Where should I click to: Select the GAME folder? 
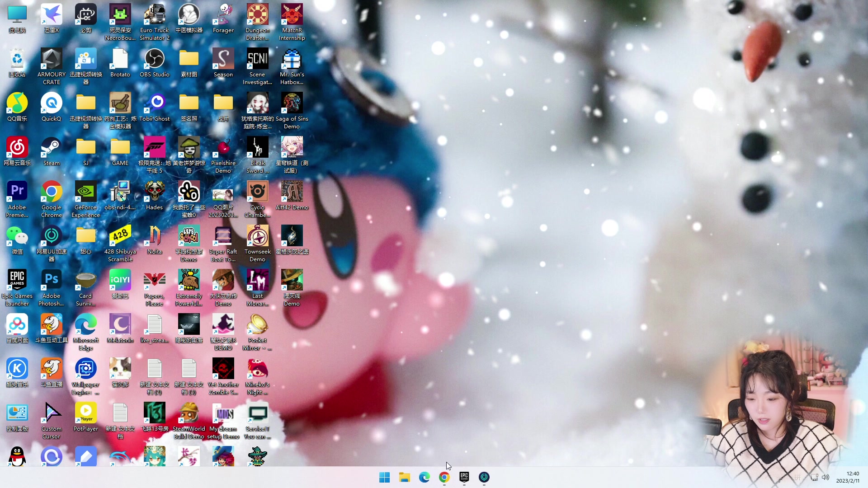(120, 152)
